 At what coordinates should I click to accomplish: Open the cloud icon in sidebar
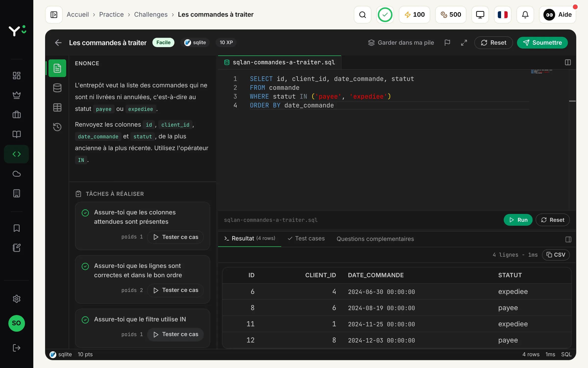17,174
